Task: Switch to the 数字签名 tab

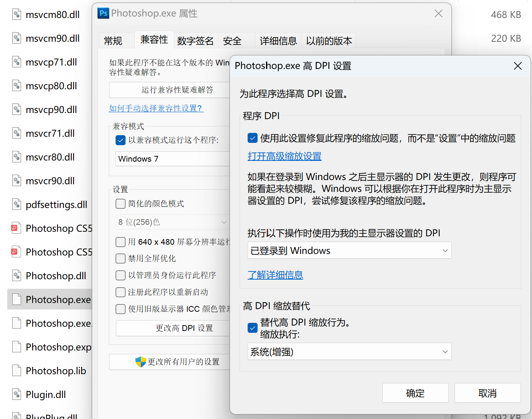Action: pyautogui.click(x=195, y=41)
